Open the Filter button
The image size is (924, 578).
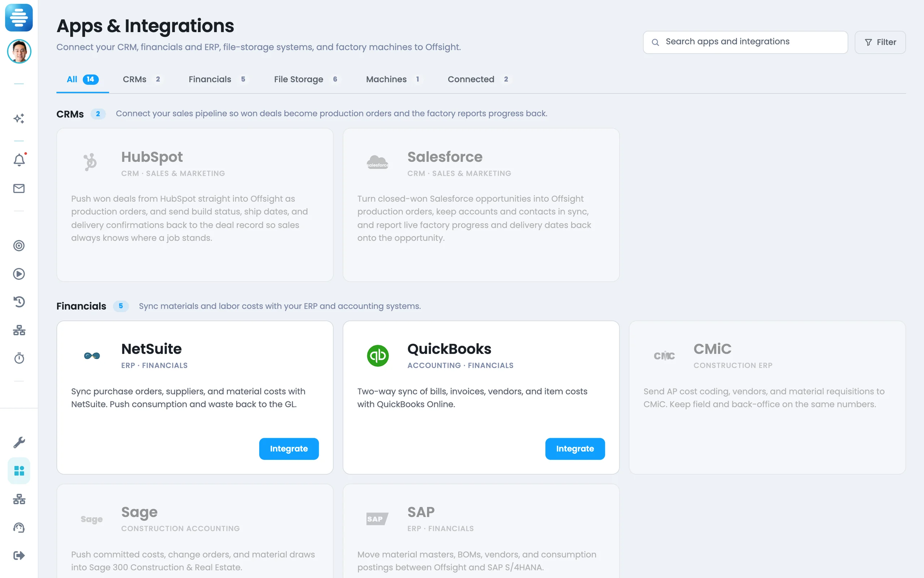point(880,42)
